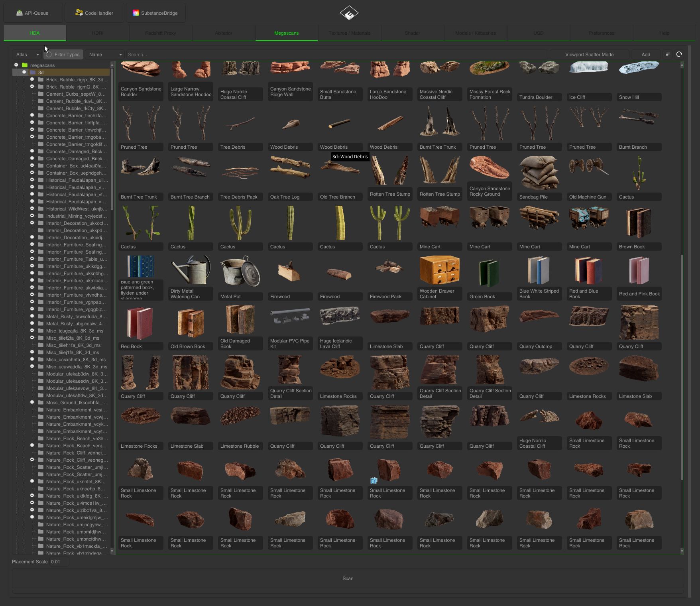Click the Add button

(x=646, y=54)
